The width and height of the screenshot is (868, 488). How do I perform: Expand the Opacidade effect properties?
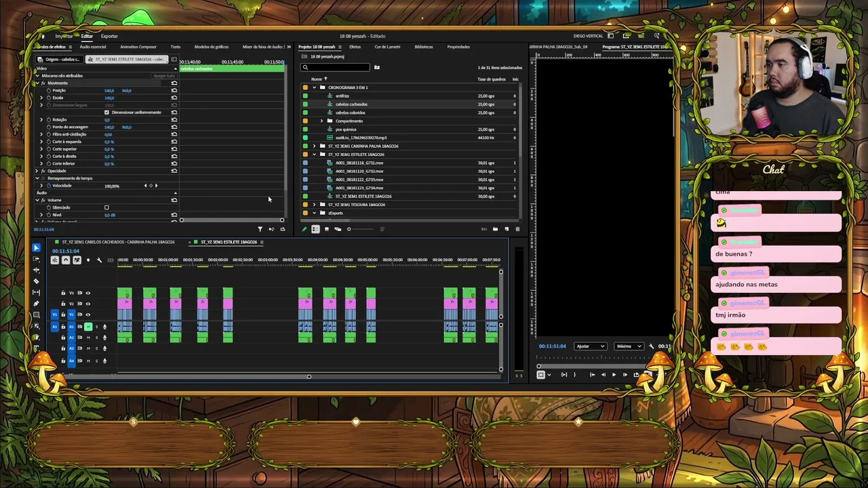coord(37,171)
